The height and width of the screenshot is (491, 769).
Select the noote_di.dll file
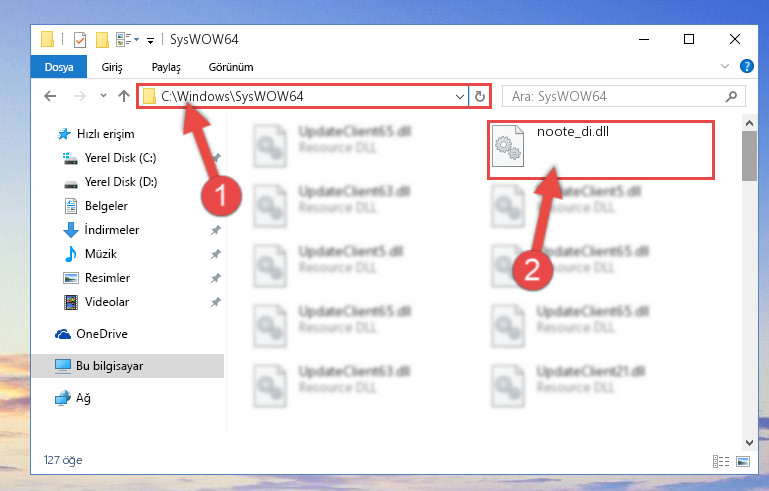(600, 150)
